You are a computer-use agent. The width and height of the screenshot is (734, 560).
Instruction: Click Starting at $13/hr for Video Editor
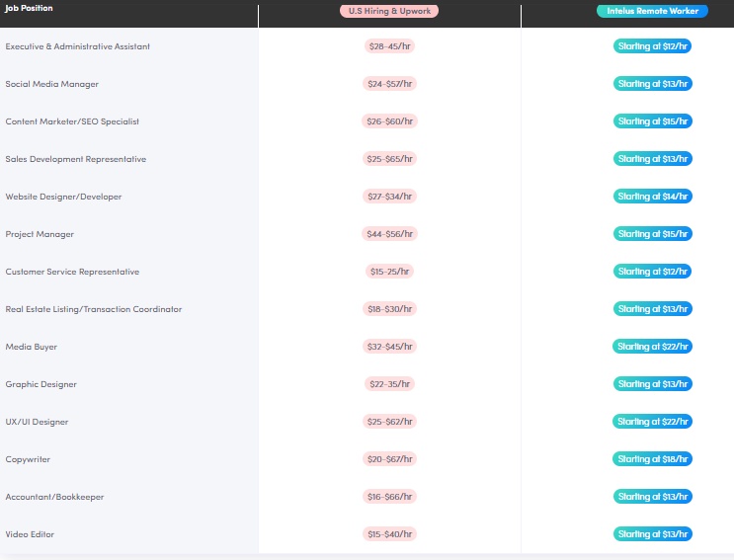653,533
